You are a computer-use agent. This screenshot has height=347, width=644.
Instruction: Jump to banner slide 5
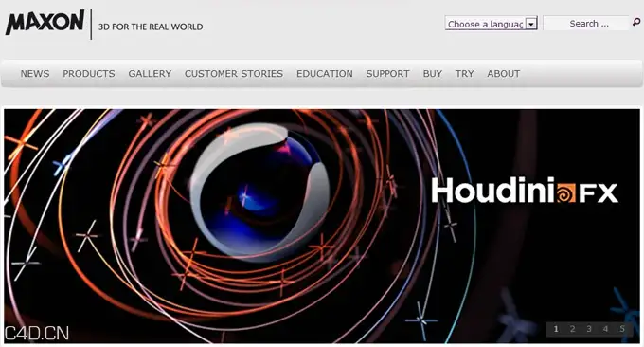click(622, 329)
